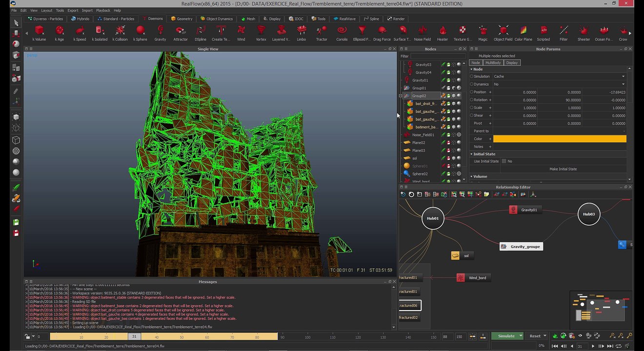Collapse the Group02 tree node
This screenshot has height=351, width=644.
click(x=401, y=96)
